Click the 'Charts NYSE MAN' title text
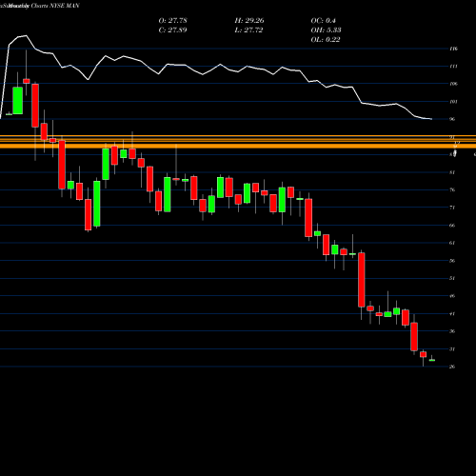 [x=55, y=6]
